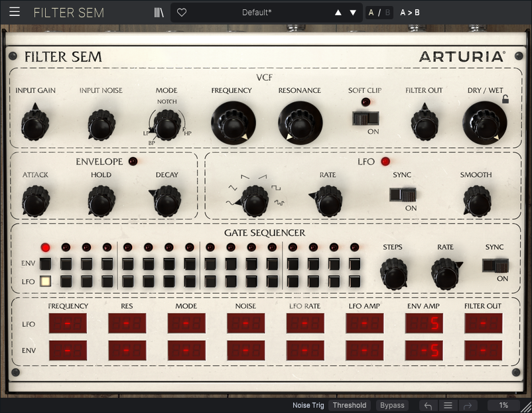532x413 pixels.
Task: Toggle the Soft Clip switch
Action: tap(365, 118)
